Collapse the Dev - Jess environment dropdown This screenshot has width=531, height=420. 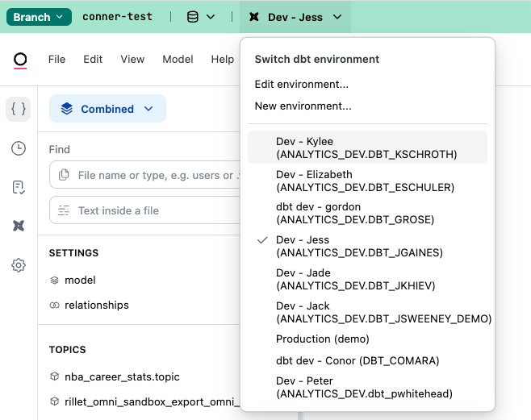295,17
